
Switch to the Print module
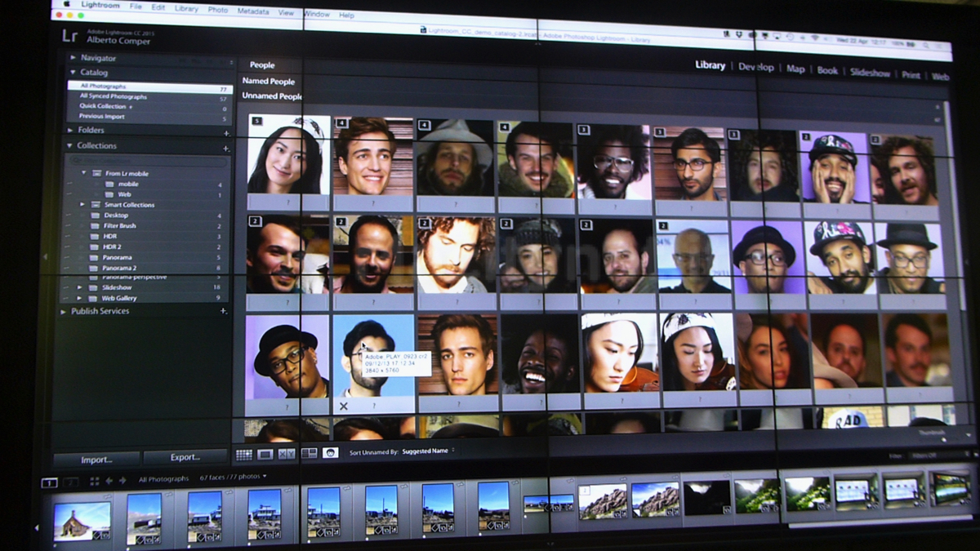pos(911,74)
